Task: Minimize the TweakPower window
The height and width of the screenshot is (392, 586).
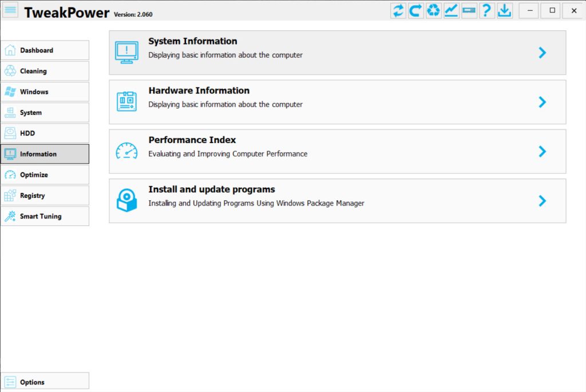Action: (530, 10)
